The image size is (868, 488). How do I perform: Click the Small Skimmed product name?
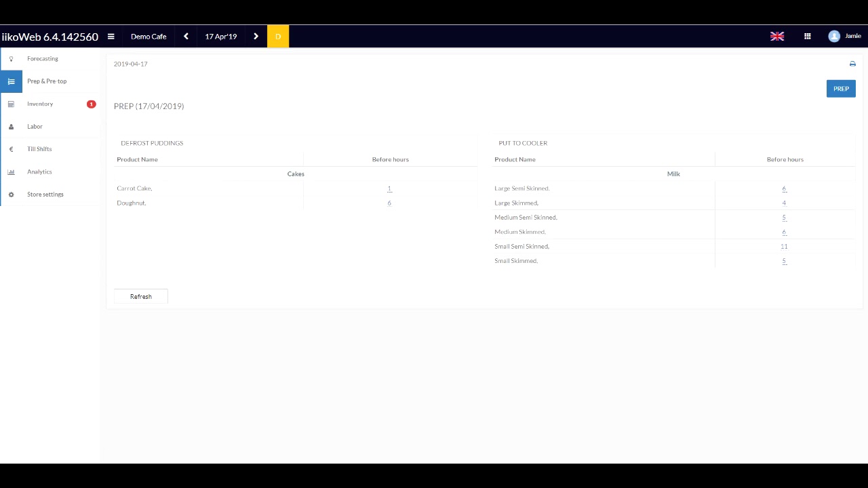point(516,261)
